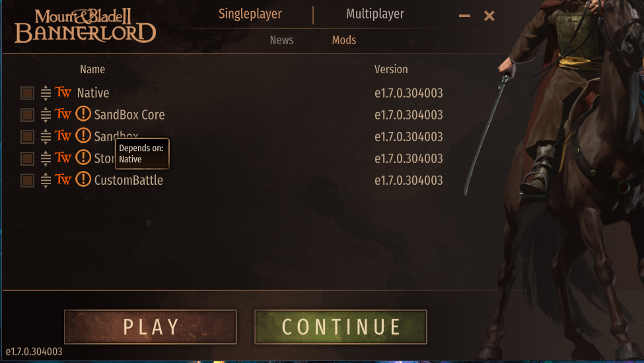The height and width of the screenshot is (363, 644).
Task: Check the Sandbox module checkbox
Action: coord(28,136)
